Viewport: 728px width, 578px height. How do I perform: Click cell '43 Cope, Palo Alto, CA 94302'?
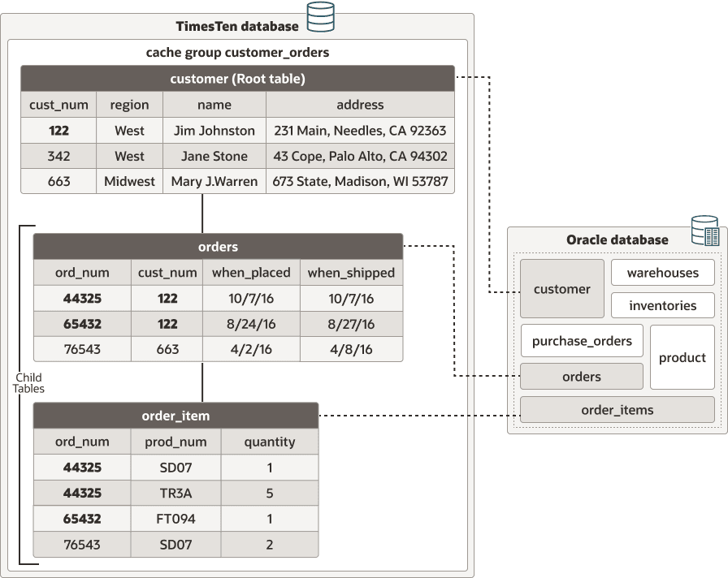(x=360, y=156)
